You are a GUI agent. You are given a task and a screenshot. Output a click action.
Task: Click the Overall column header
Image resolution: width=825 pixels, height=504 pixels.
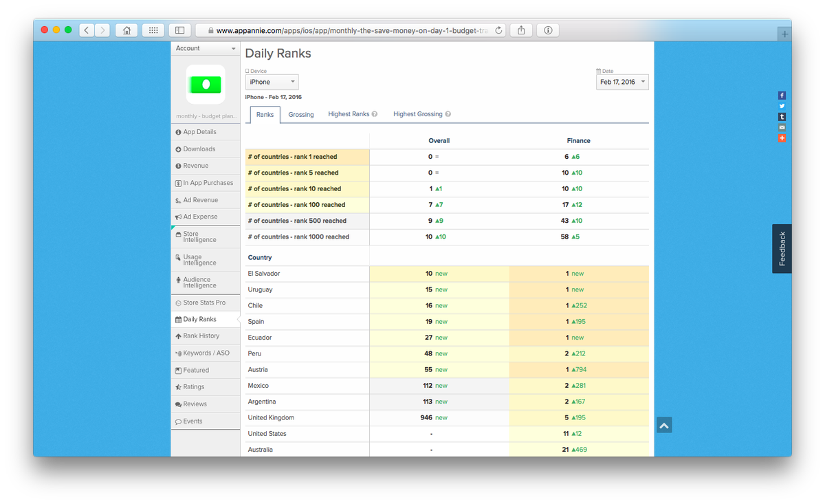coord(439,141)
